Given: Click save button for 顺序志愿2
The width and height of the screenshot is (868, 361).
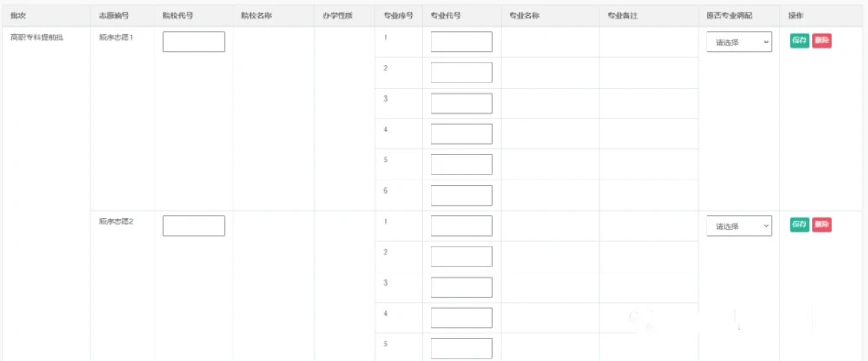Looking at the screenshot, I should (799, 225).
